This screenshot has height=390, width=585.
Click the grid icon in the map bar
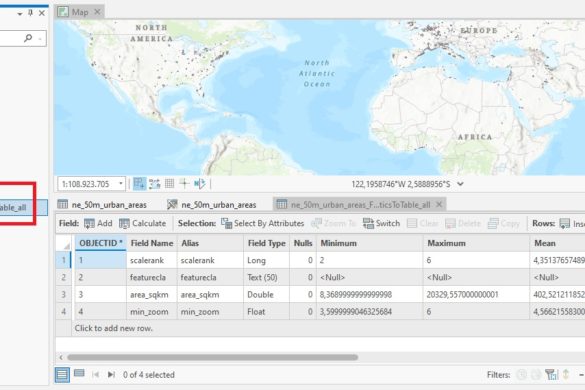click(x=169, y=183)
